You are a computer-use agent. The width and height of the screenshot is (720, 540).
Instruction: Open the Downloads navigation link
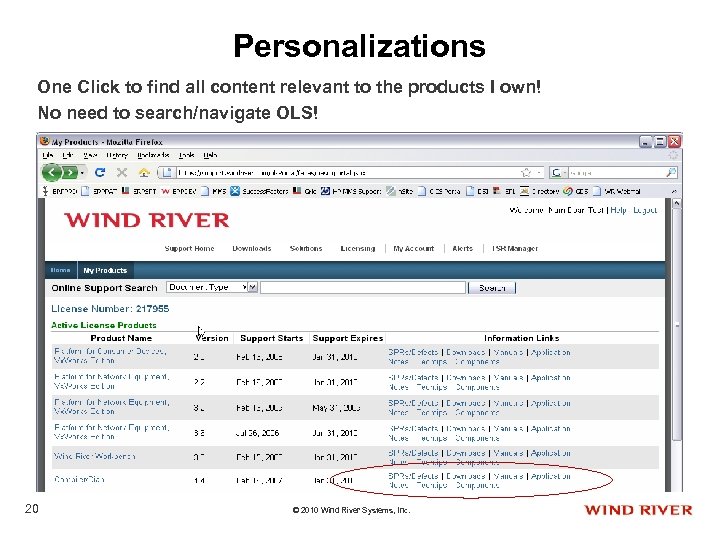[252, 248]
